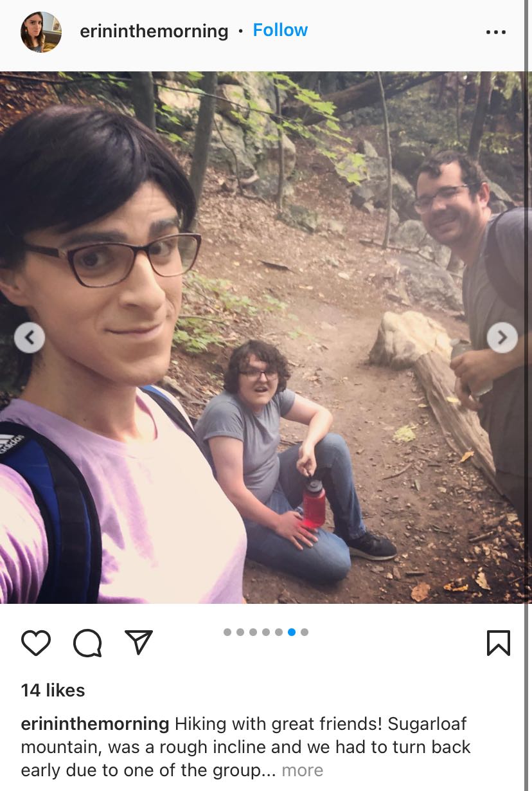Tap the hiking photo in the post
The width and height of the screenshot is (532, 791).
coord(263,337)
